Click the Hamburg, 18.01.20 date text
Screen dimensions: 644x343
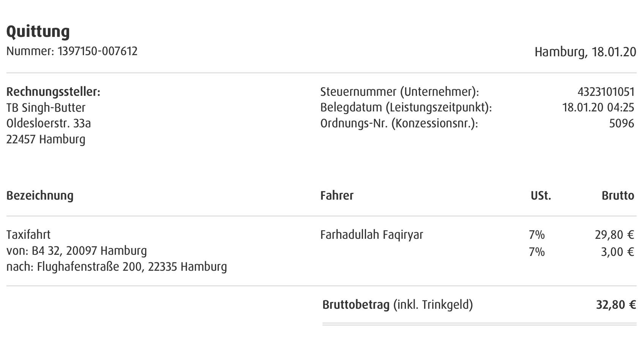pos(585,52)
